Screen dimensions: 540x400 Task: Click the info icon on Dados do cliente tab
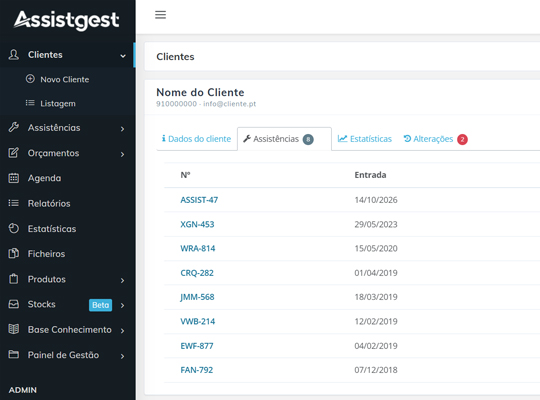[x=164, y=139]
